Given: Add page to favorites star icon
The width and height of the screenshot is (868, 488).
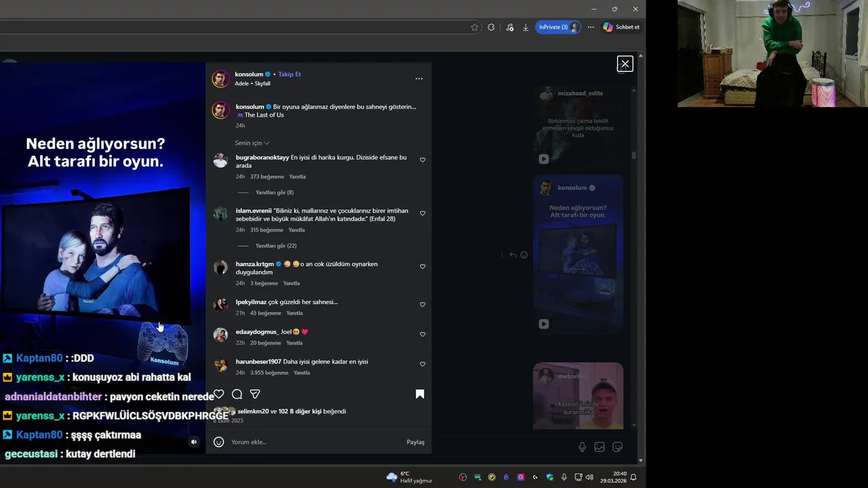Looking at the screenshot, I should (475, 27).
